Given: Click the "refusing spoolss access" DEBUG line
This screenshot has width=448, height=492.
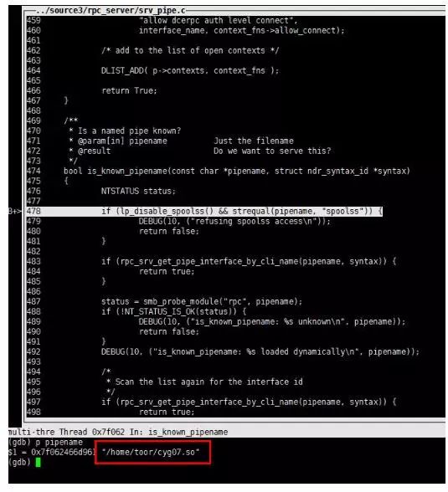Looking at the screenshot, I should point(234,221).
